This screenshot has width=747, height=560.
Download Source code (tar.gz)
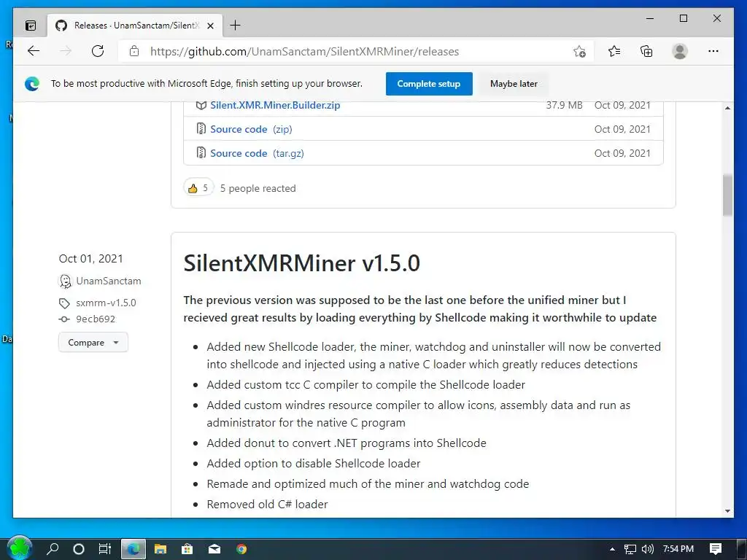(257, 153)
